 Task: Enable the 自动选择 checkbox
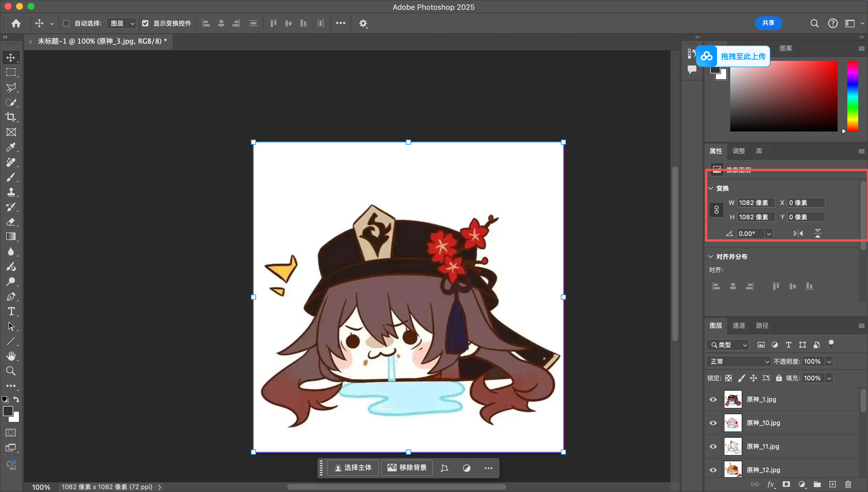pos(66,23)
